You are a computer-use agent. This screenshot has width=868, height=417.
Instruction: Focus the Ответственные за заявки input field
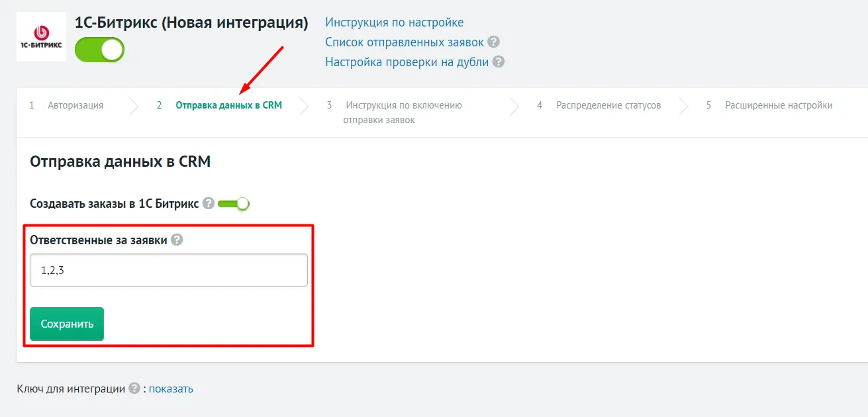point(169,270)
